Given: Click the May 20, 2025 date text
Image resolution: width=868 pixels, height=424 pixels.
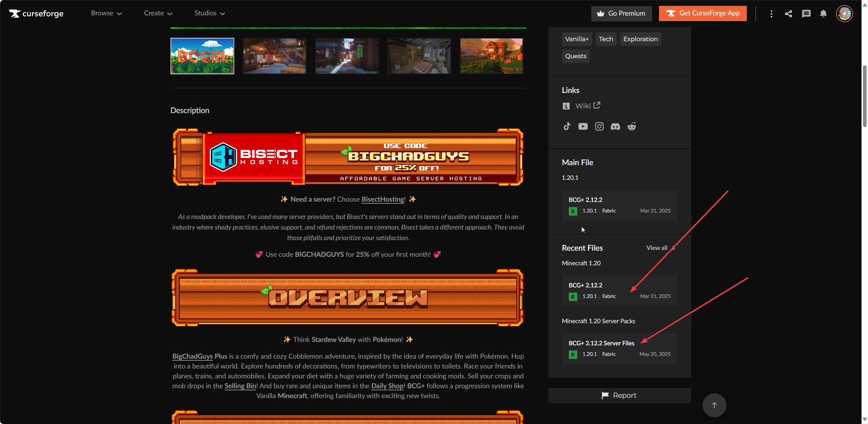Looking at the screenshot, I should [x=655, y=354].
